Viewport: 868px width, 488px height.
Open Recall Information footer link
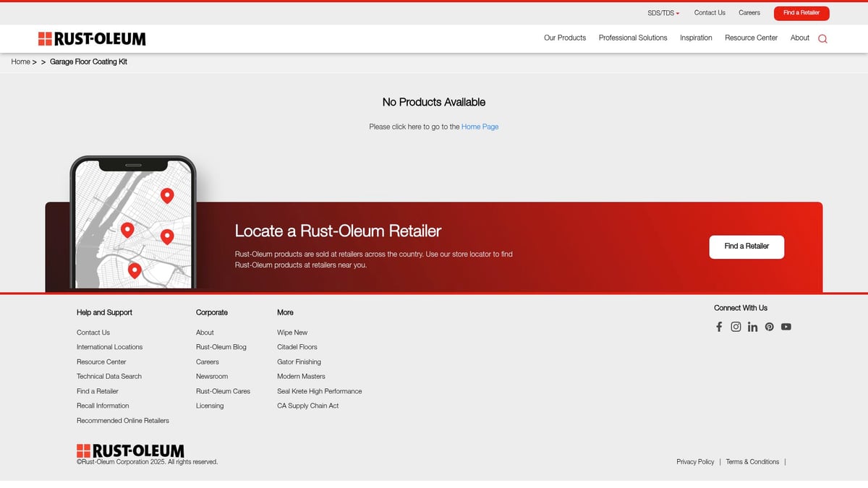point(103,406)
